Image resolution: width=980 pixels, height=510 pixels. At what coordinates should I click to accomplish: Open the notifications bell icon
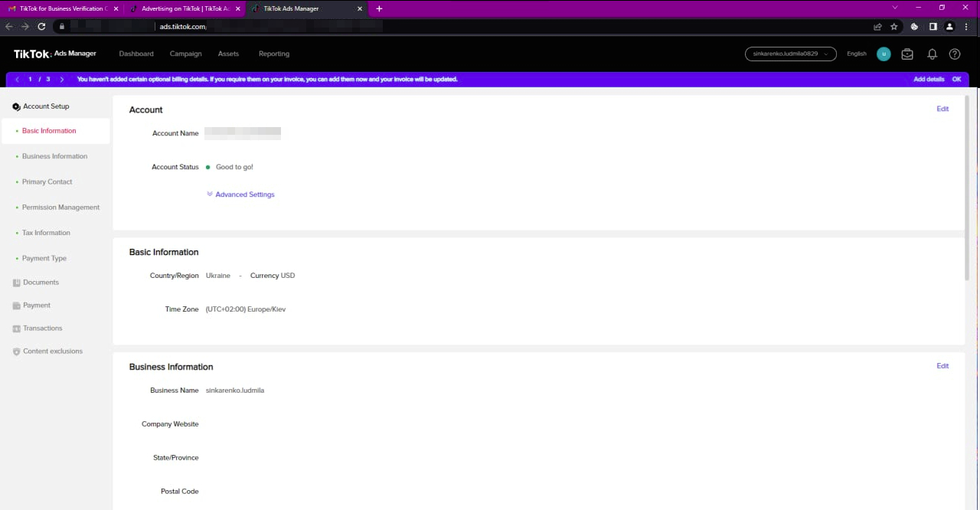932,54
